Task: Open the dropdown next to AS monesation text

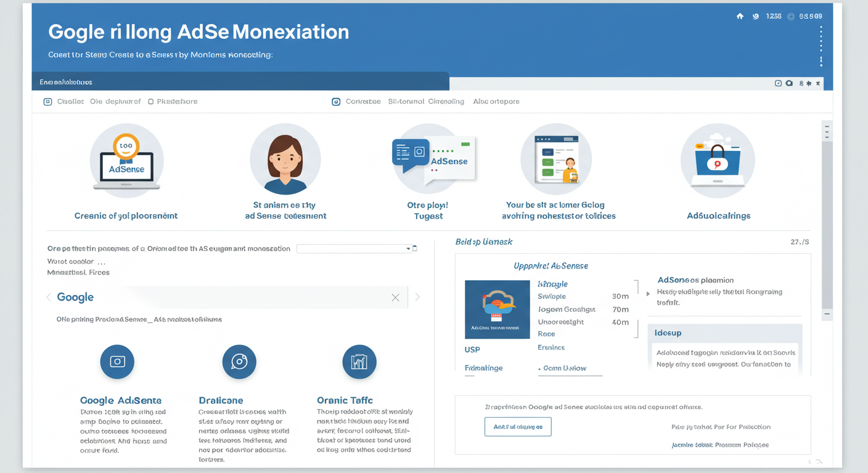Action: coord(354,249)
